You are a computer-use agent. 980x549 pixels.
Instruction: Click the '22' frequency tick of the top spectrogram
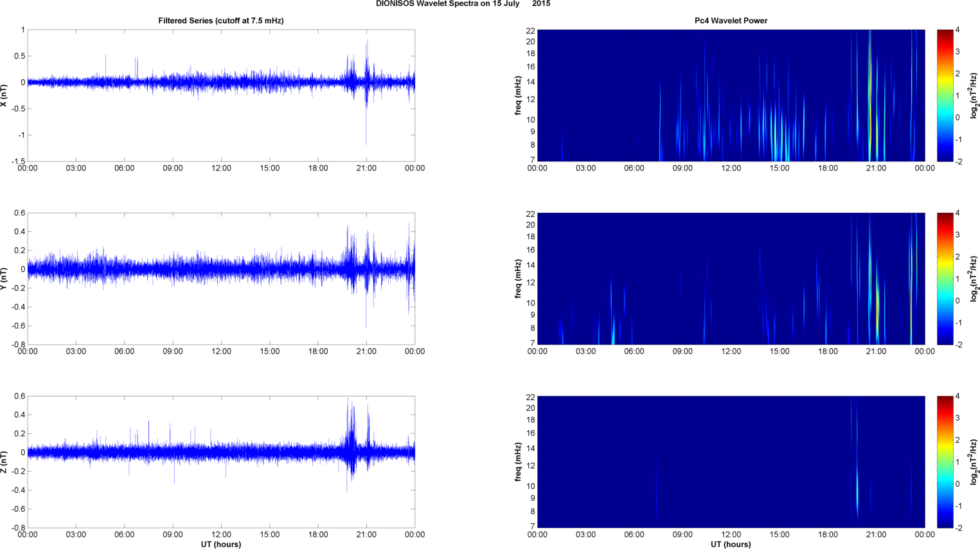pos(531,31)
